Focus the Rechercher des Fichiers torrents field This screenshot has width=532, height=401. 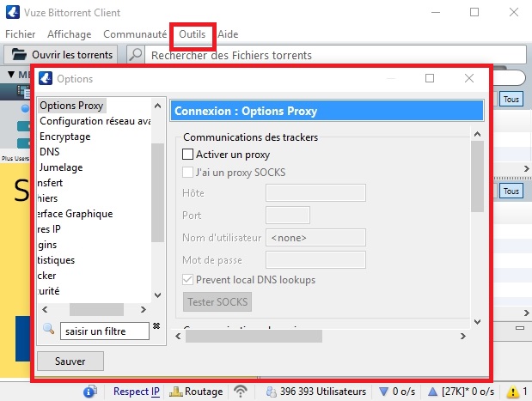tap(335, 55)
